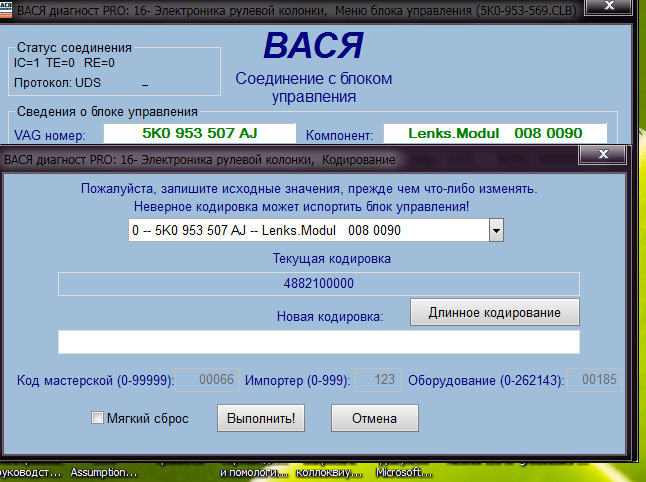The image size is (646, 482).
Task: Select the Microsoft... desktop item
Action: (404, 472)
